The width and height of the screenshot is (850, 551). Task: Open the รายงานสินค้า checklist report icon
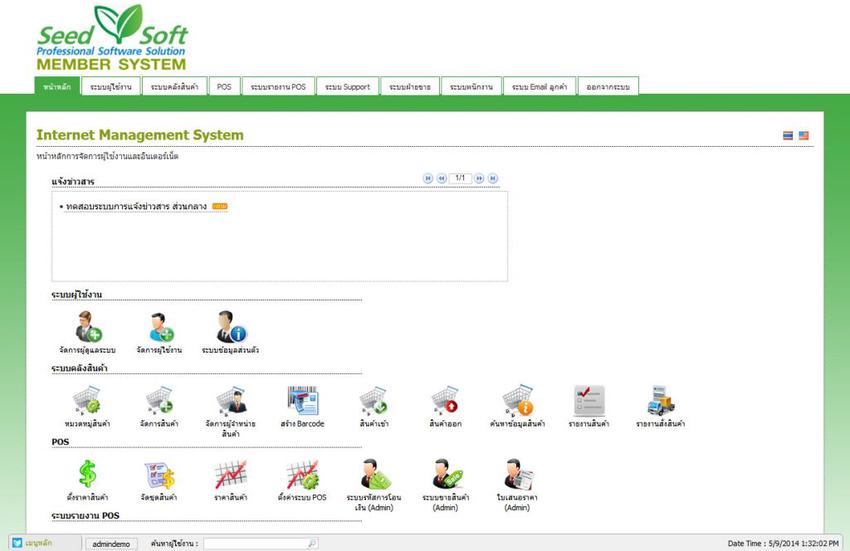pos(589,400)
